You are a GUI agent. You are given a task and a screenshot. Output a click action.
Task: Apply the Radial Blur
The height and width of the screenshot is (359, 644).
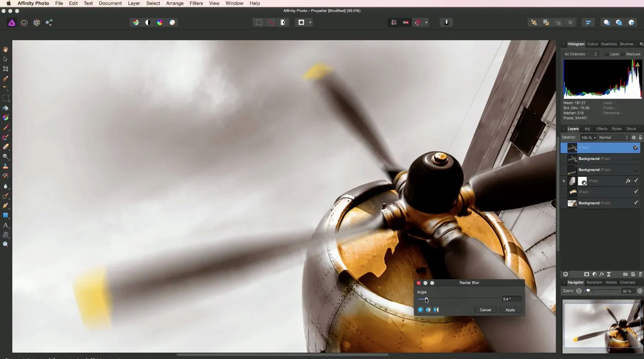coord(510,310)
